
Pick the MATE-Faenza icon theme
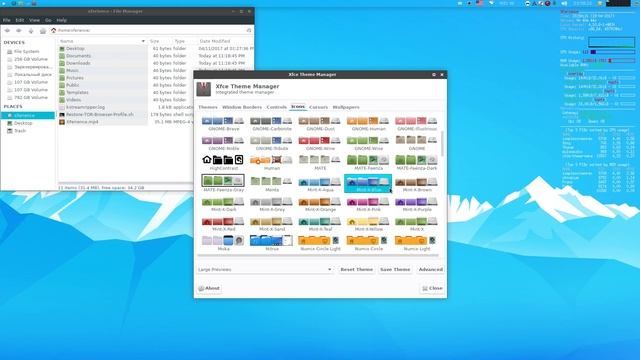pyautogui.click(x=368, y=162)
